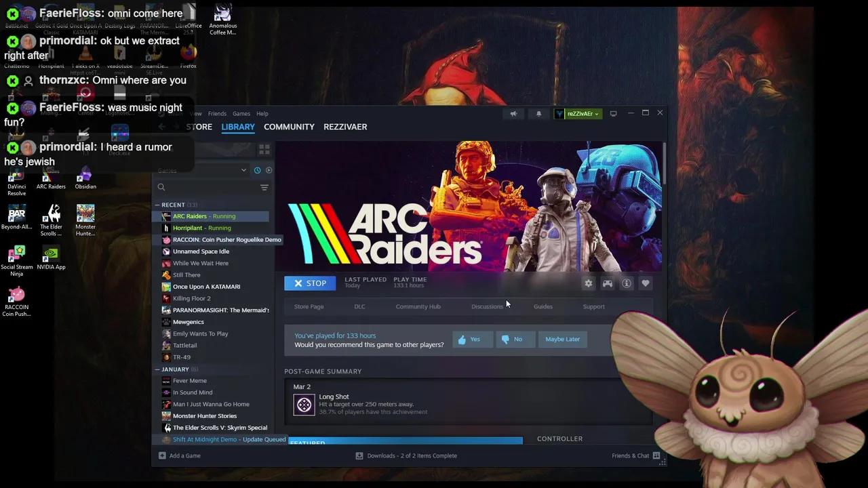The height and width of the screenshot is (488, 868).
Task: Open Obsidian desktop shortcut
Action: (85, 178)
